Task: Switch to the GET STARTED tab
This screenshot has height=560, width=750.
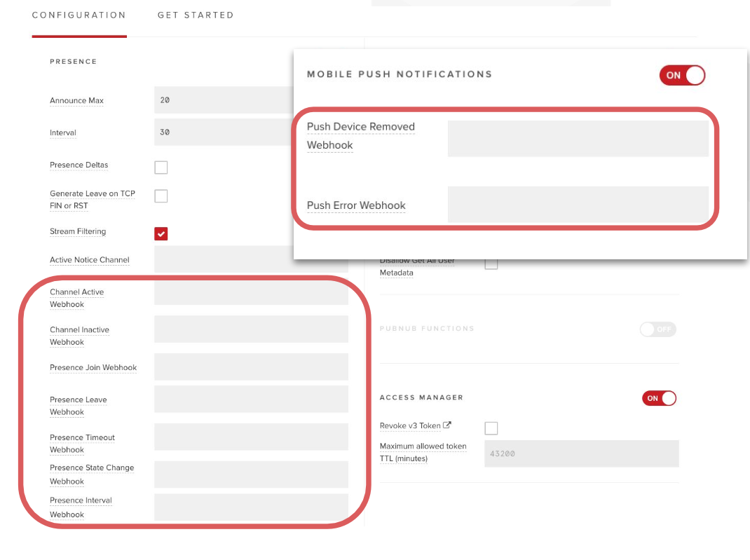Action: (196, 15)
